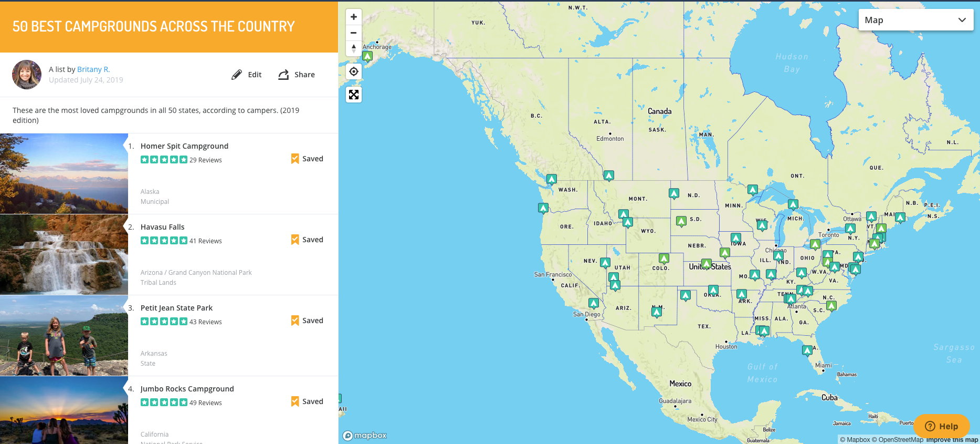Select the campground marker in Texas panhandle
Screen dimensions: 980x444
[686, 296]
